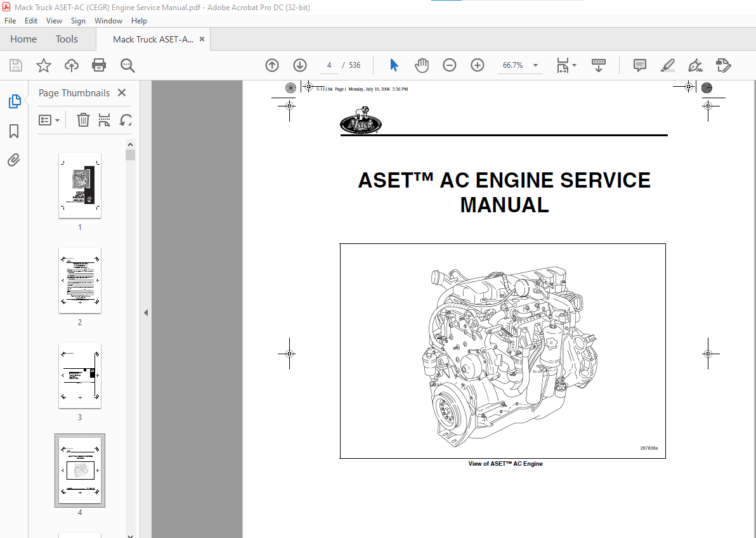This screenshot has height=538, width=756.
Task: Click the ASET AC ENGINE SERVICE MANUAL heading
Action: [x=504, y=192]
